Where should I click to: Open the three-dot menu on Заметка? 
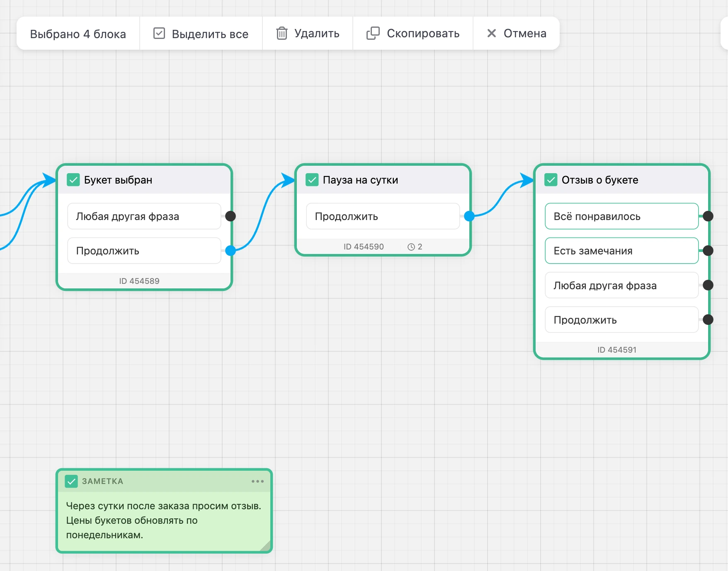point(257,481)
